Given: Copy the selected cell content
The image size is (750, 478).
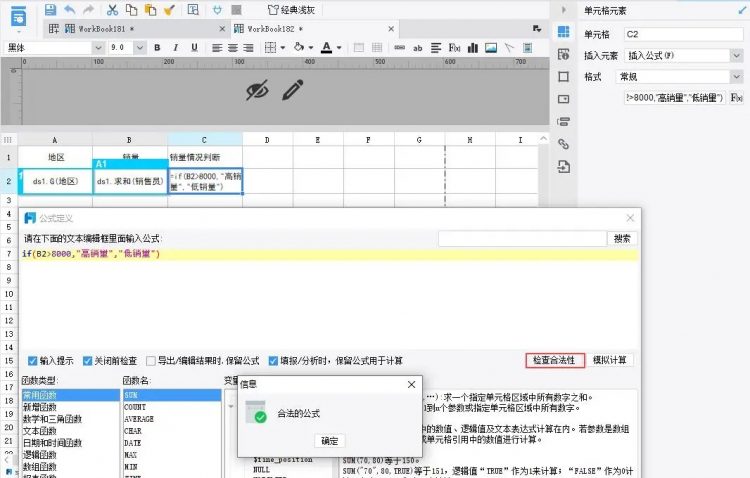Looking at the screenshot, I should coord(131,9).
